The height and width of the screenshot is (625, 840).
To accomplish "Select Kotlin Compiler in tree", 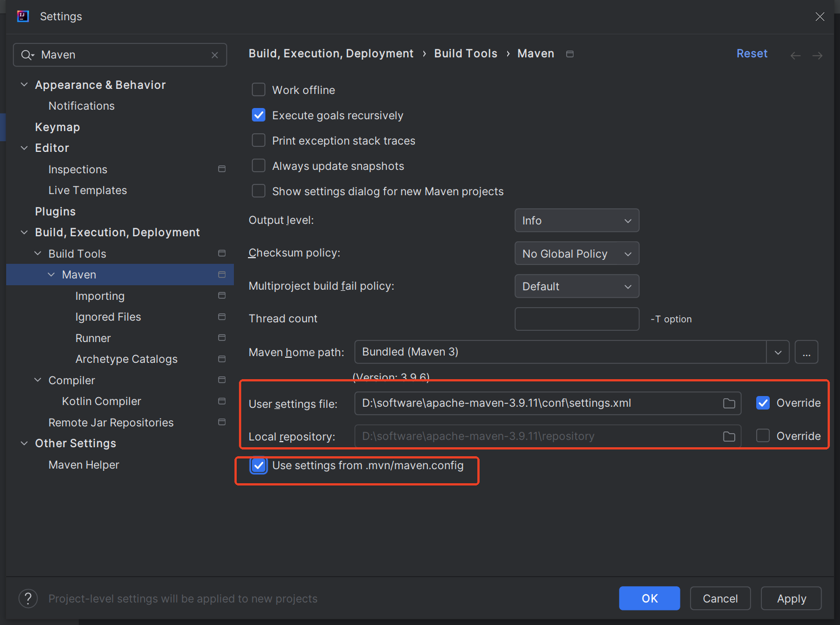I will [x=101, y=401].
